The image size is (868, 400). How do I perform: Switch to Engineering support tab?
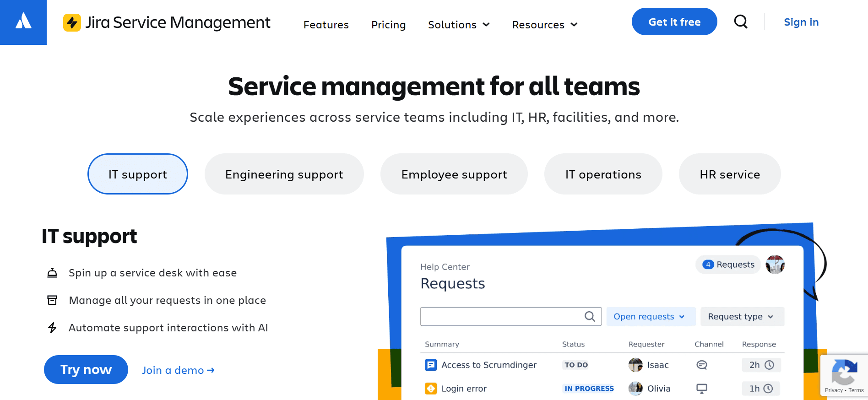284,174
